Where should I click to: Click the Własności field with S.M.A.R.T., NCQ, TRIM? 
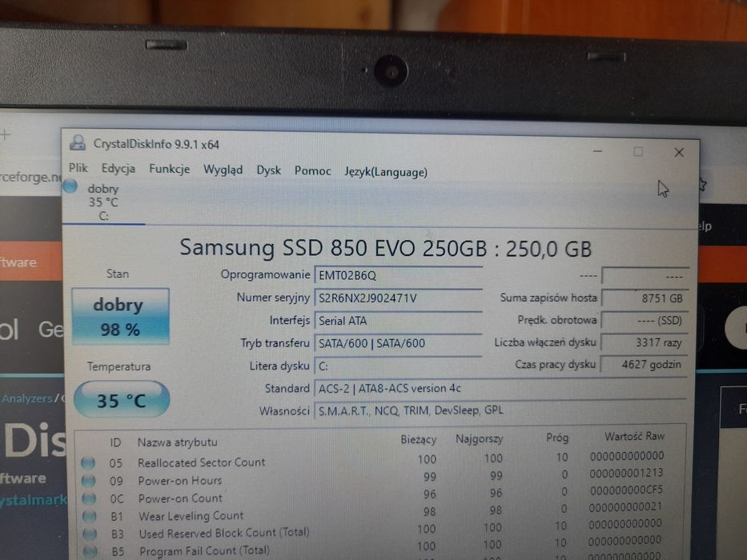coord(500,410)
